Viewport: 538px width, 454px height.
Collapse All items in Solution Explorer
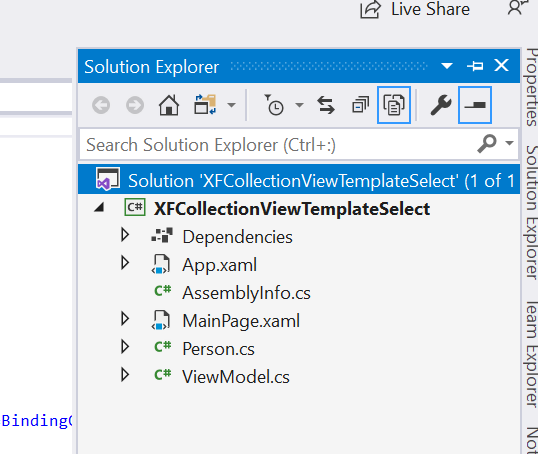click(361, 105)
